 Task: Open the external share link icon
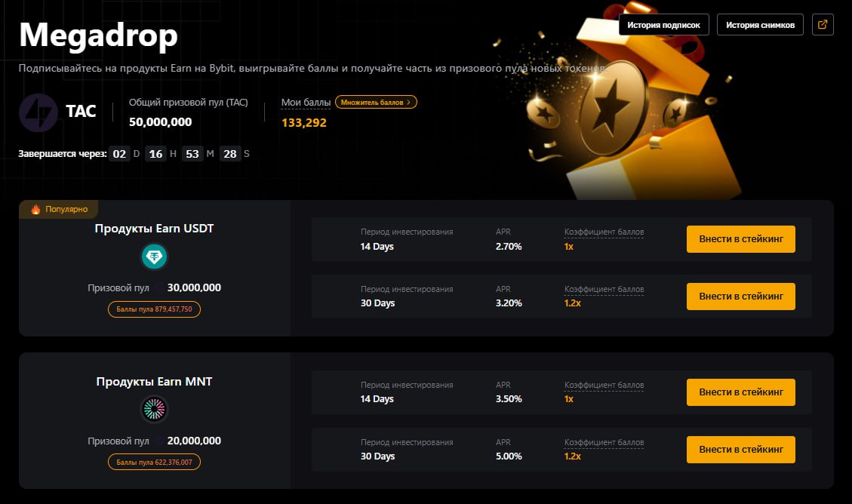click(823, 24)
